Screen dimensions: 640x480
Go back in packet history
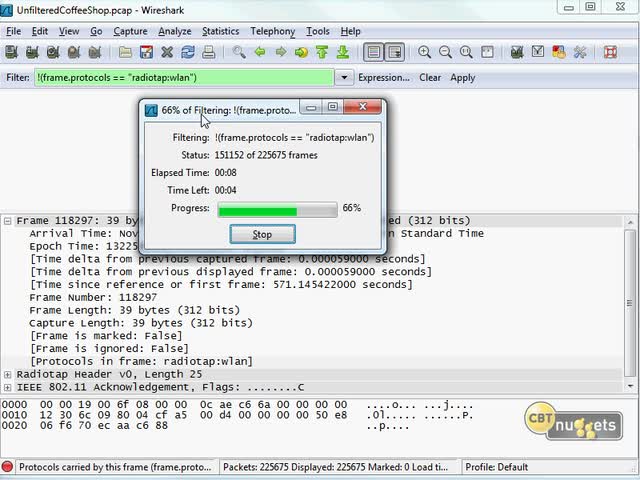tap(260, 52)
